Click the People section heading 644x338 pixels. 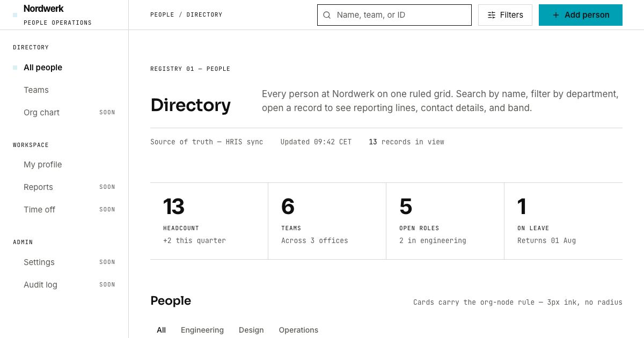click(171, 301)
